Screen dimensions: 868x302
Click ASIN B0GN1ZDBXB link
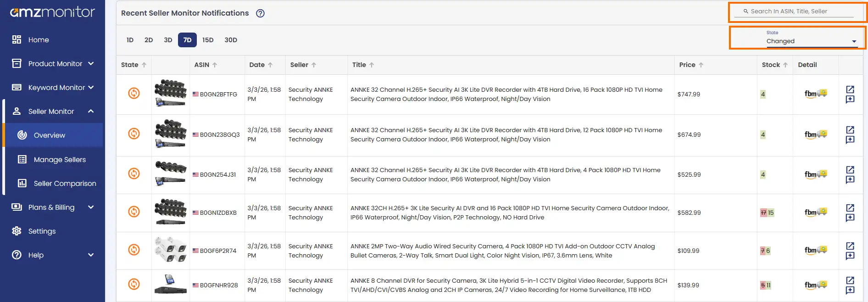(x=218, y=213)
